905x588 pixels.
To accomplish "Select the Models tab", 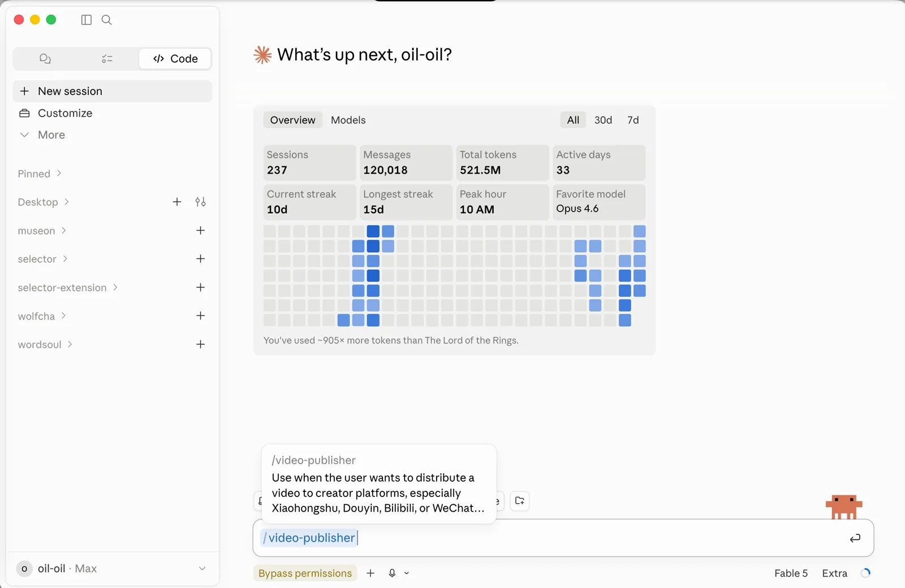I will coord(348,120).
